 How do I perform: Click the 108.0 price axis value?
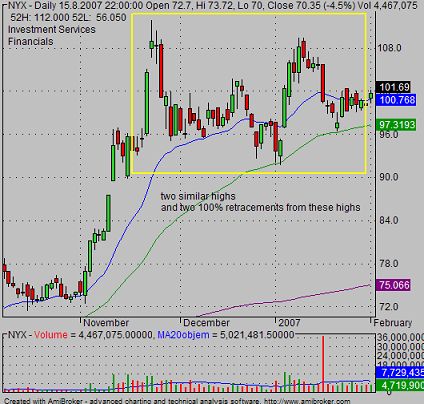pos(389,48)
